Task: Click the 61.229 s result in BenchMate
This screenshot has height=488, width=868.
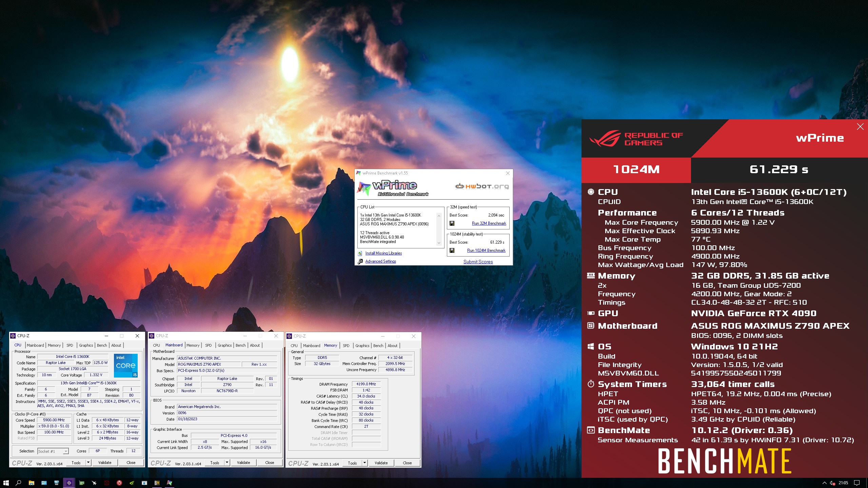Action: pos(779,169)
